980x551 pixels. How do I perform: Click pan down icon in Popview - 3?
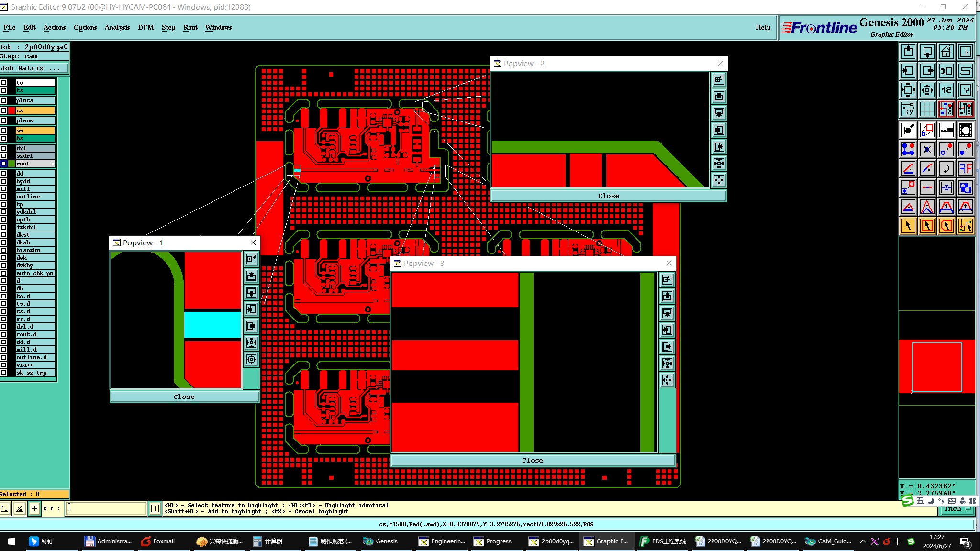[667, 313]
